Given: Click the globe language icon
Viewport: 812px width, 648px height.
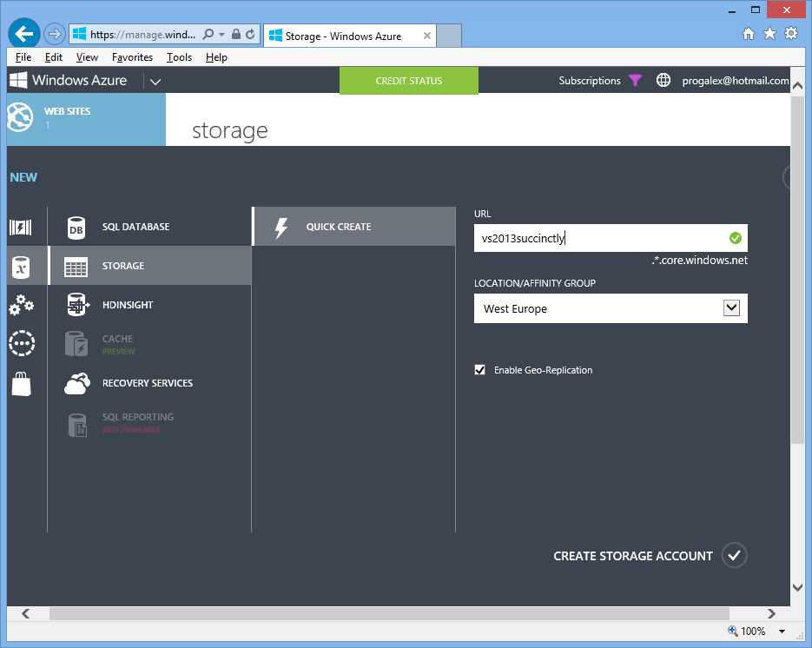Looking at the screenshot, I should [663, 80].
